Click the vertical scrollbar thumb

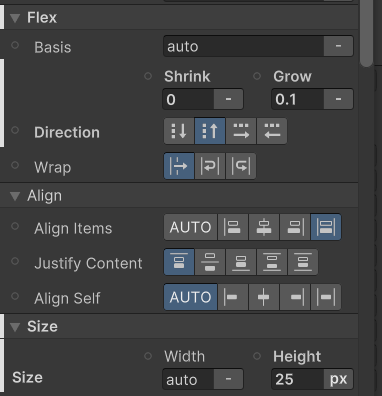click(x=366, y=32)
